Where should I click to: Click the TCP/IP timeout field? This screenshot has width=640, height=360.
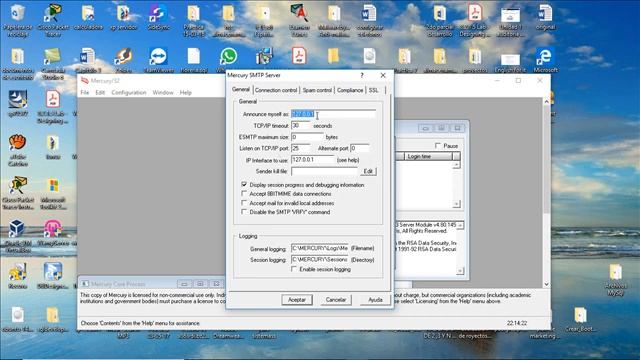[300, 126]
